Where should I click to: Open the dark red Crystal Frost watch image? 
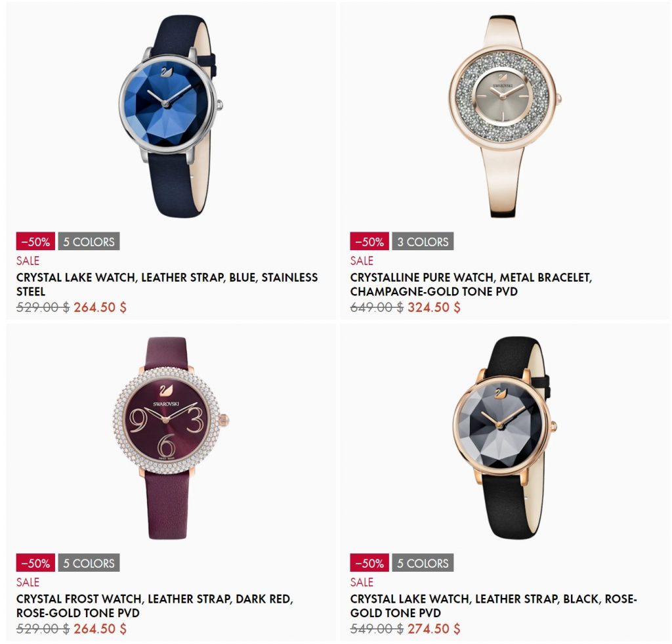[171, 438]
